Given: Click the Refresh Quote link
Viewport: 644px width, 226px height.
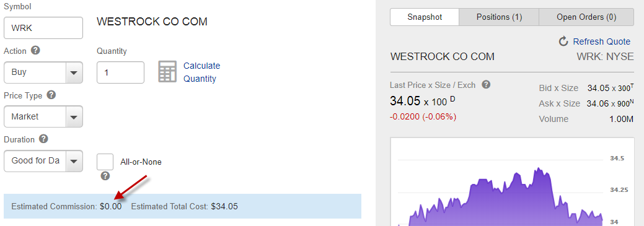Looking at the screenshot, I should [601, 41].
